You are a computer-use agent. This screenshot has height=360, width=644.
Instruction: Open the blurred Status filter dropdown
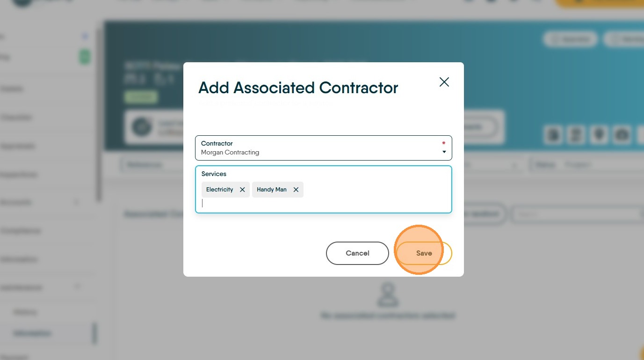pyautogui.click(x=586, y=165)
